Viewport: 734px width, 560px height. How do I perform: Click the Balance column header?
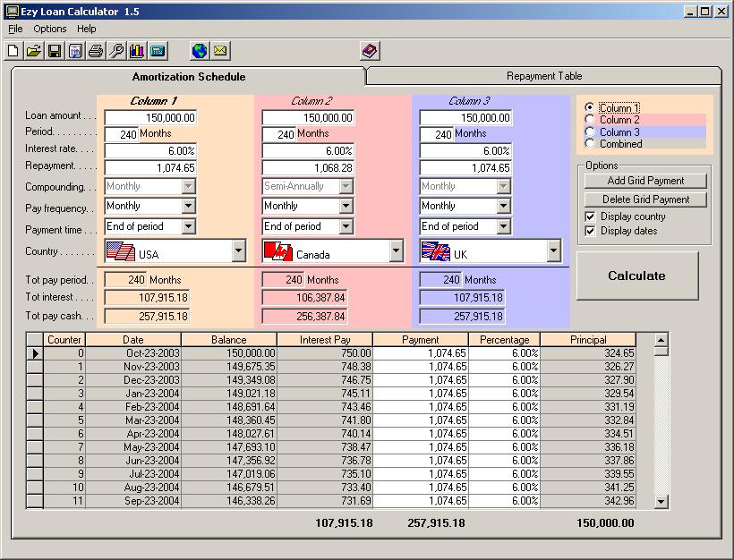pos(229,340)
